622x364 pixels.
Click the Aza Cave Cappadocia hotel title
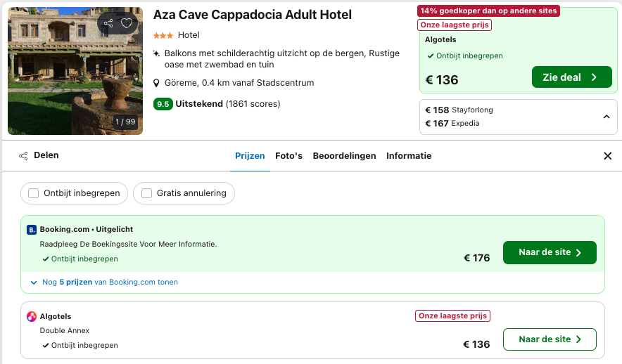(253, 15)
